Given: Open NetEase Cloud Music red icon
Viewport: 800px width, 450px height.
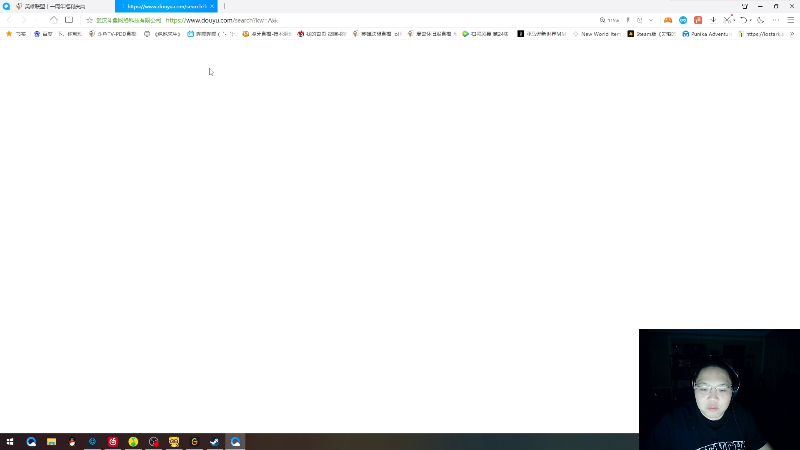Looking at the screenshot, I should point(113,442).
